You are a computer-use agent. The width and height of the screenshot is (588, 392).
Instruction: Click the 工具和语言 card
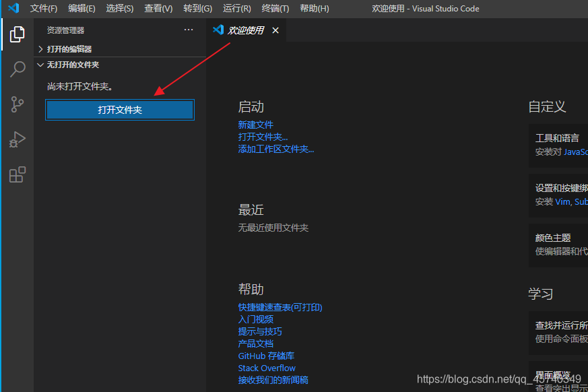[x=558, y=145]
